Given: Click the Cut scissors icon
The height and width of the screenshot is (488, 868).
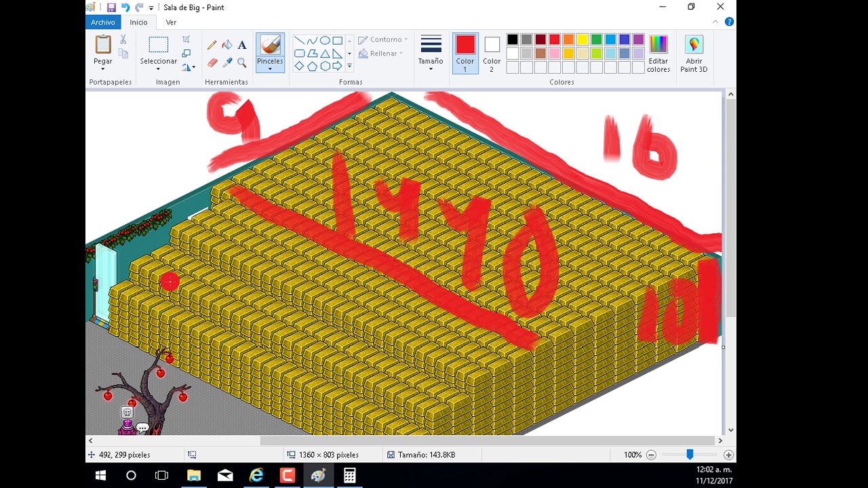Looking at the screenshot, I should pos(123,39).
